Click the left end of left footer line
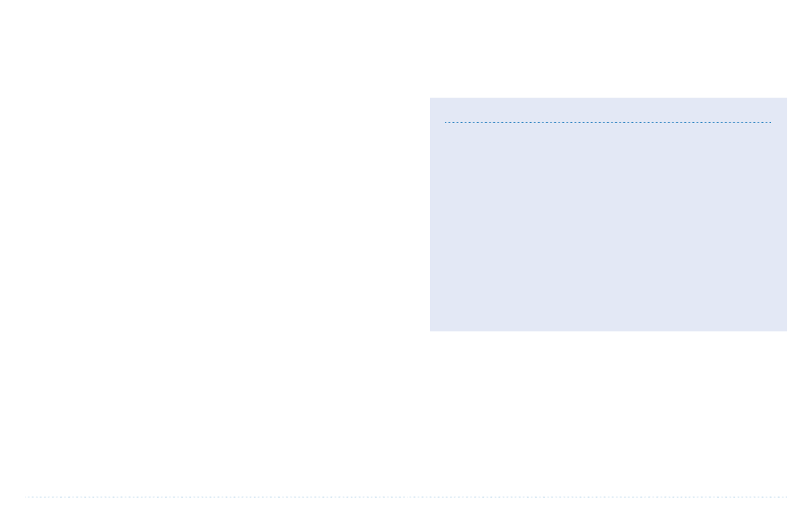Viewport: 812px width, 525px height. coord(27,497)
